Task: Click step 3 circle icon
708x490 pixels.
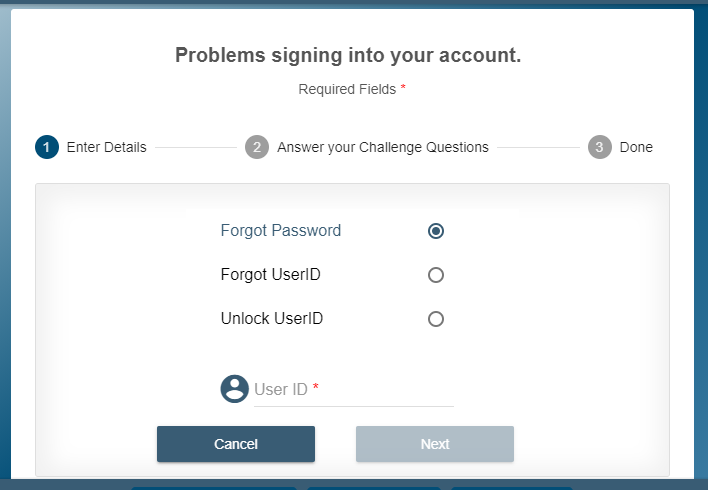Action: [x=599, y=147]
